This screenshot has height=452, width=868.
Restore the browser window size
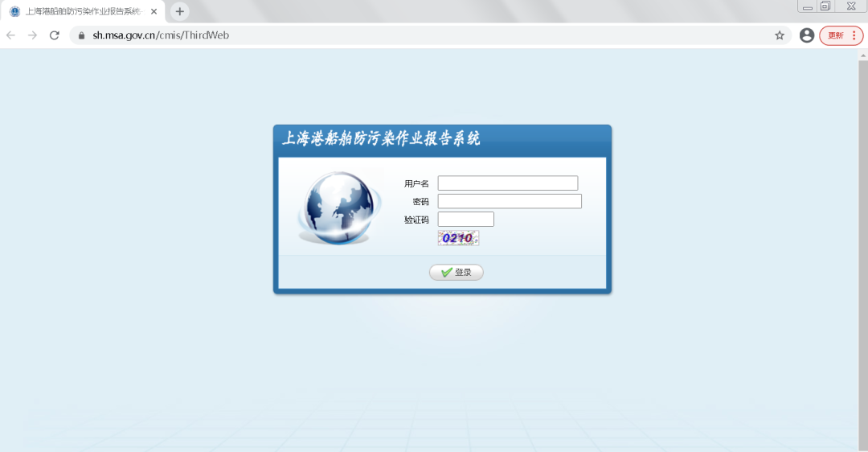coord(825,6)
